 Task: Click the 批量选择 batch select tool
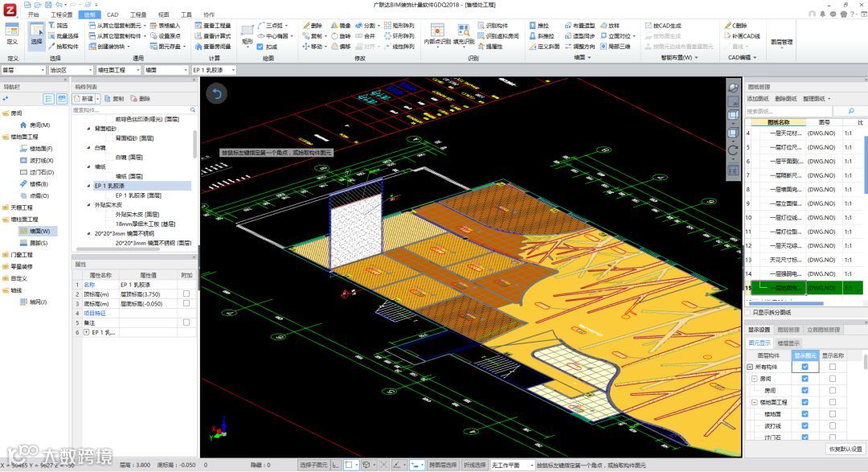[63, 36]
